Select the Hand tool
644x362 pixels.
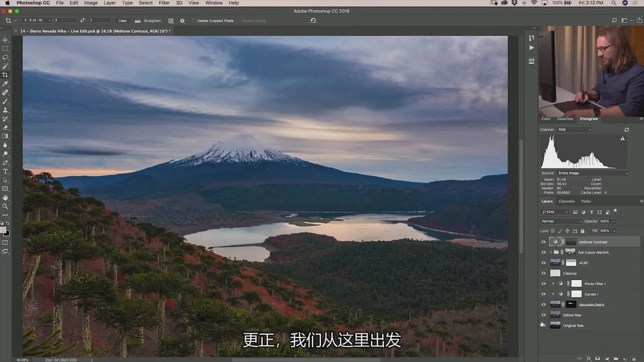(6, 197)
